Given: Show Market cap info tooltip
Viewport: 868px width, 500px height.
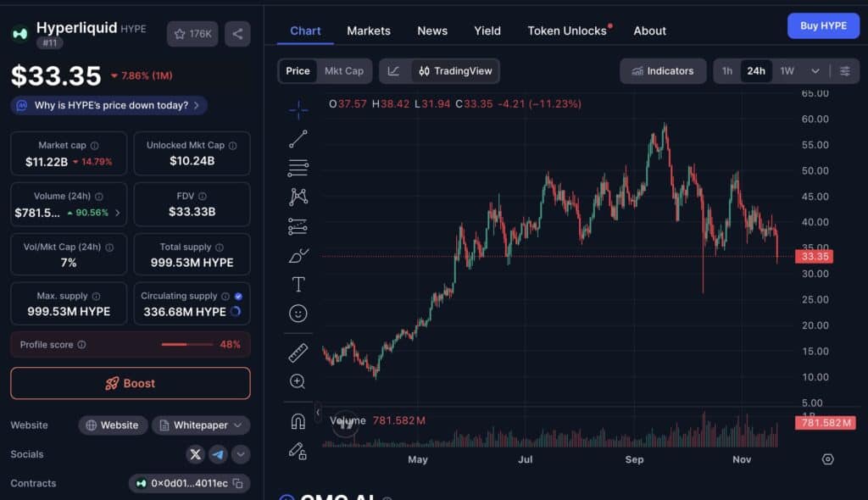Looking at the screenshot, I should (95, 146).
